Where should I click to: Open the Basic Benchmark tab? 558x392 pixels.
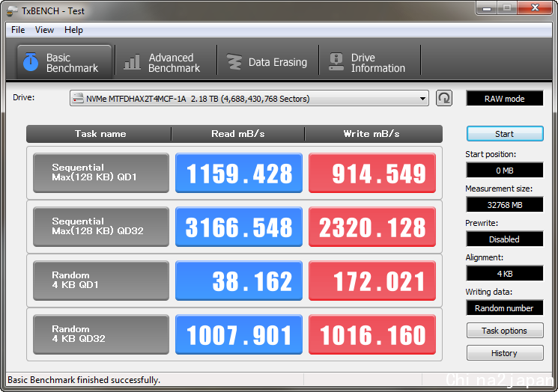click(64, 62)
